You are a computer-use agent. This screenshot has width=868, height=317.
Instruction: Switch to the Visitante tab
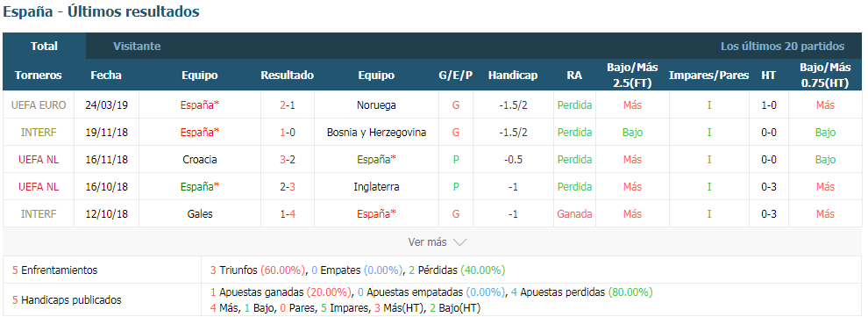coord(137,47)
